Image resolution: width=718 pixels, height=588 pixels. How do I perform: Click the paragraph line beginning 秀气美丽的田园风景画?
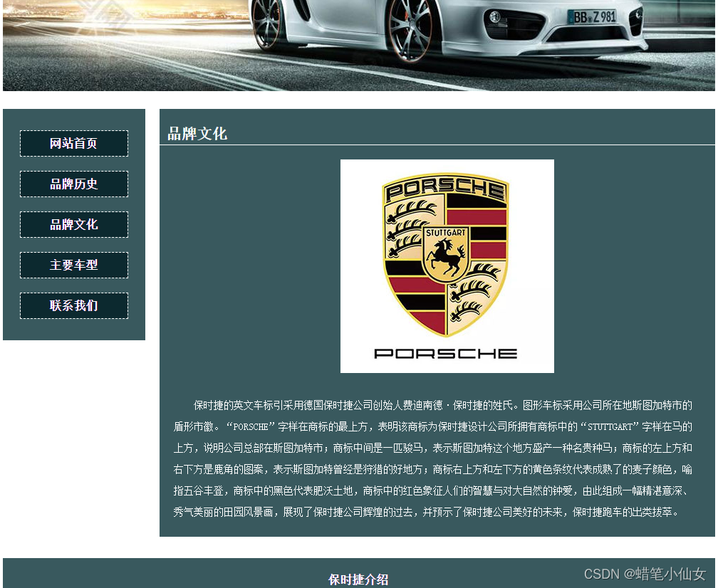(426, 512)
